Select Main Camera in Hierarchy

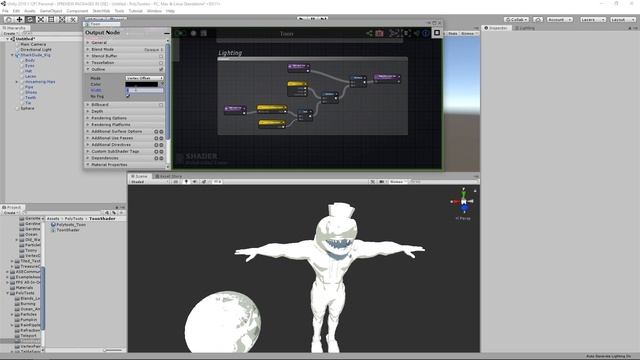[33, 44]
